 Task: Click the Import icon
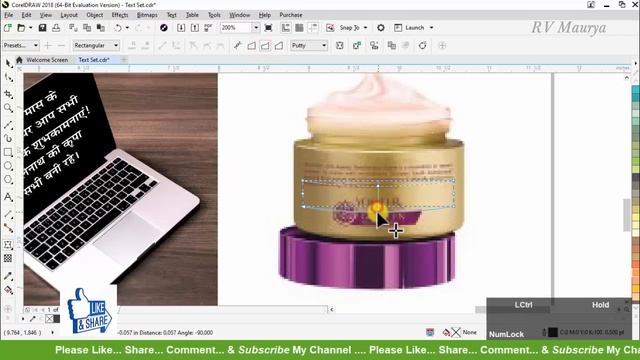[x=181, y=28]
